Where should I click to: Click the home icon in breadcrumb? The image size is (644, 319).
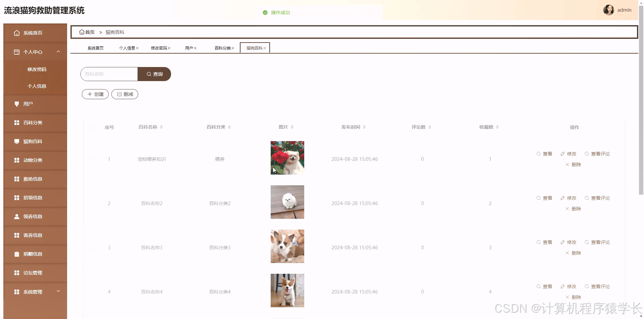point(82,32)
